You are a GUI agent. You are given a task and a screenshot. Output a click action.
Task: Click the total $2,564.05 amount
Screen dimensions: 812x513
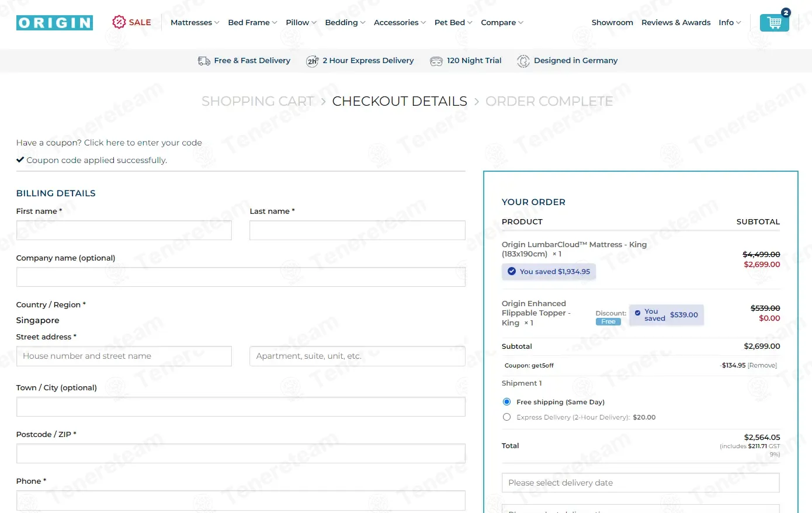click(x=762, y=437)
